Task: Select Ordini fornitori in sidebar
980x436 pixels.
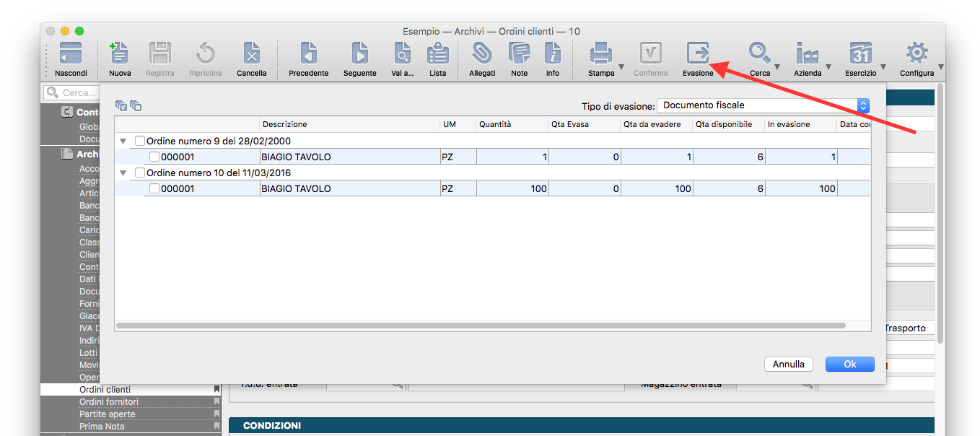Action: coord(109,402)
